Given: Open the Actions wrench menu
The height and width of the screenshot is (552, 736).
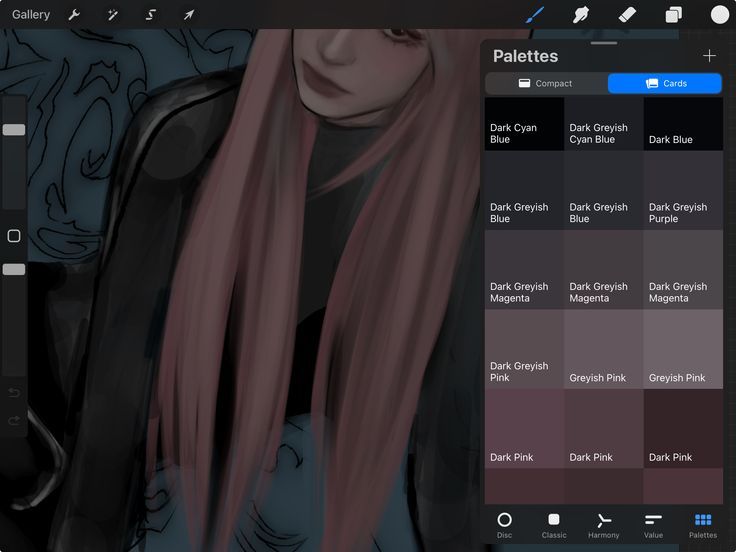Looking at the screenshot, I should click(x=74, y=15).
